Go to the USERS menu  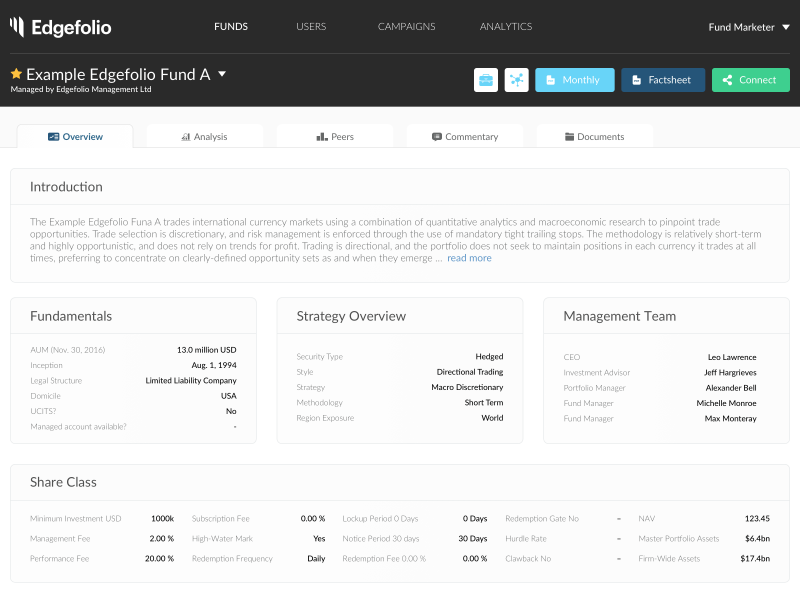point(311,27)
